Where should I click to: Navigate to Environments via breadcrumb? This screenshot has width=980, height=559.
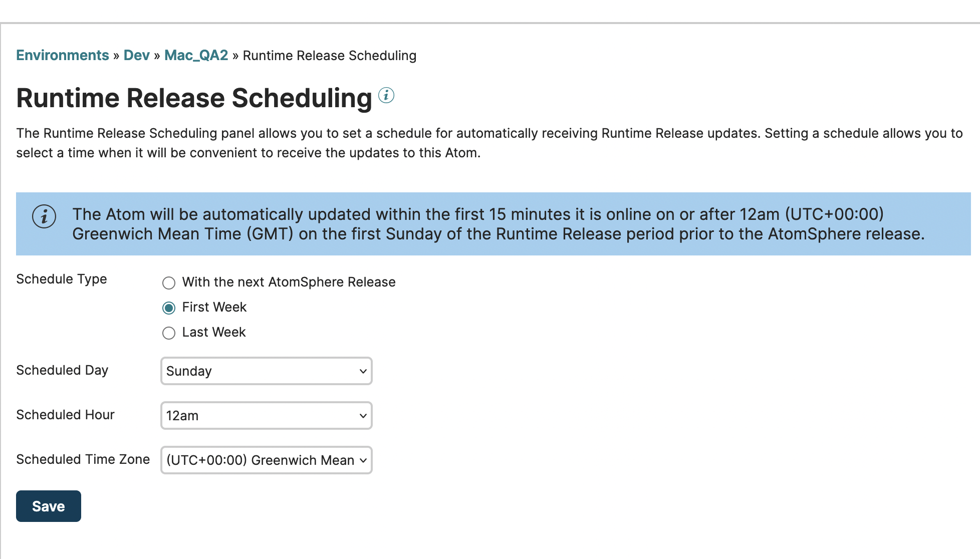tap(63, 55)
